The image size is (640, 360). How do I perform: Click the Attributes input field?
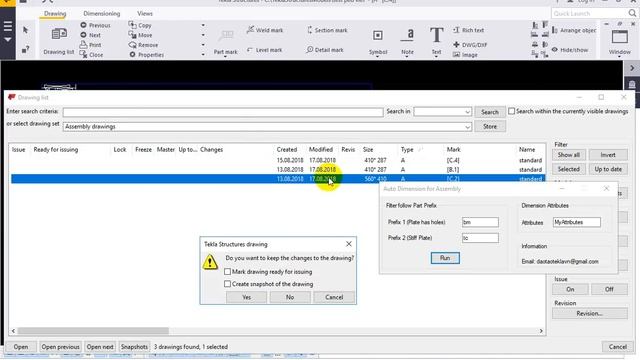[x=577, y=222]
